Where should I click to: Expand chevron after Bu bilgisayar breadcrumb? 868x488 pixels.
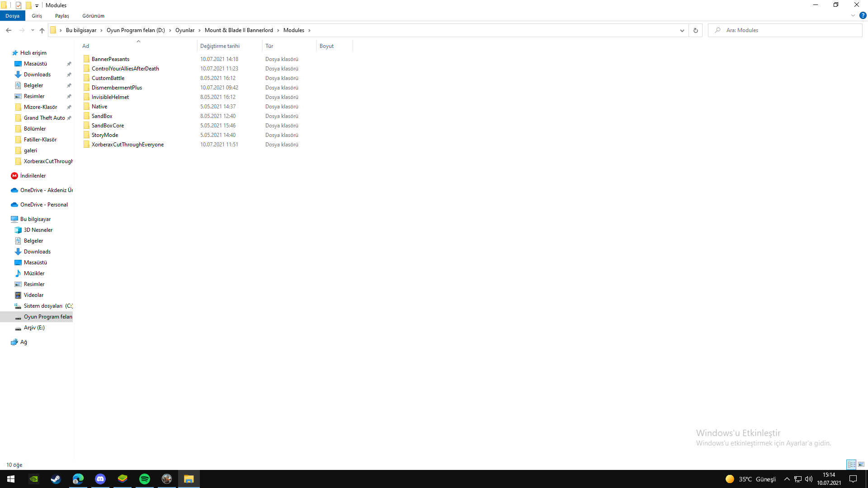click(x=101, y=30)
